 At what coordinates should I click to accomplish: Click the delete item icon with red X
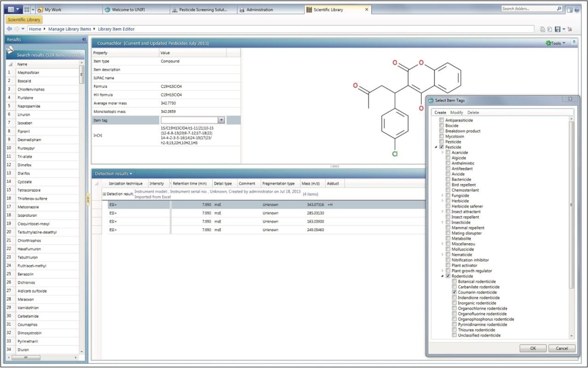pyautogui.click(x=570, y=29)
